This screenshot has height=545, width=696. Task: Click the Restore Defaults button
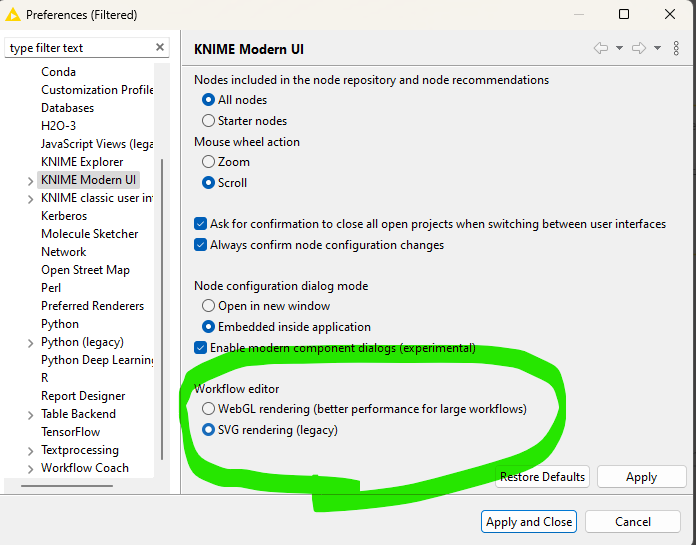pos(542,477)
